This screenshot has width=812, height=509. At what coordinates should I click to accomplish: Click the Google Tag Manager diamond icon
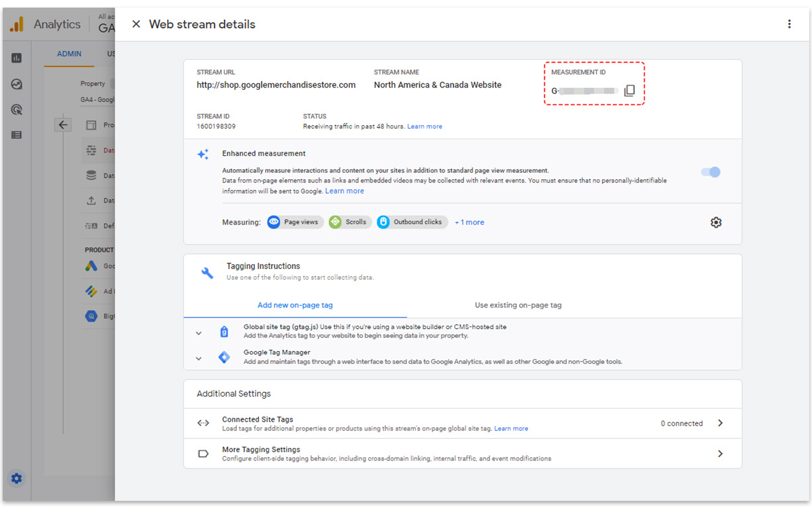(224, 357)
